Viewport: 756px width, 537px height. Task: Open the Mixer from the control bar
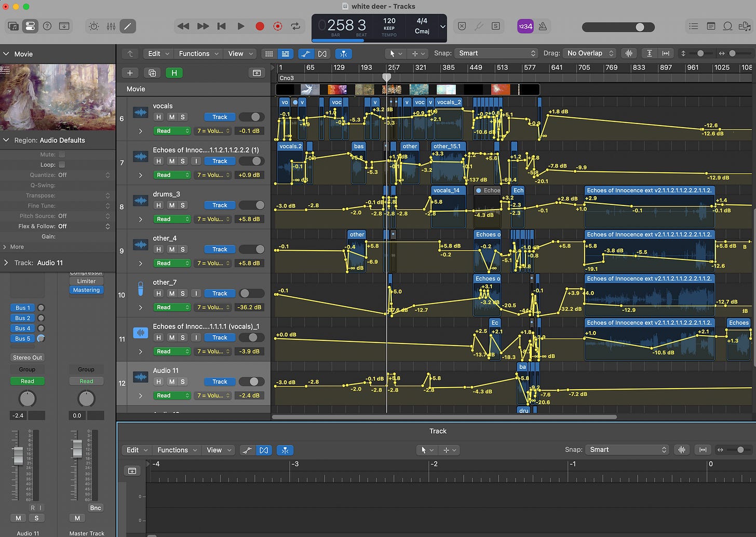tap(111, 26)
